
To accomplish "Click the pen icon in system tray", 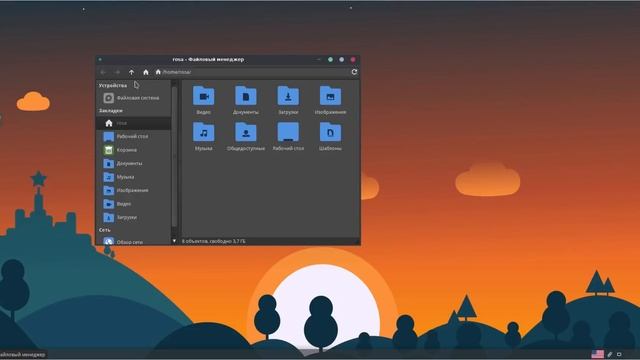I will click(610, 354).
